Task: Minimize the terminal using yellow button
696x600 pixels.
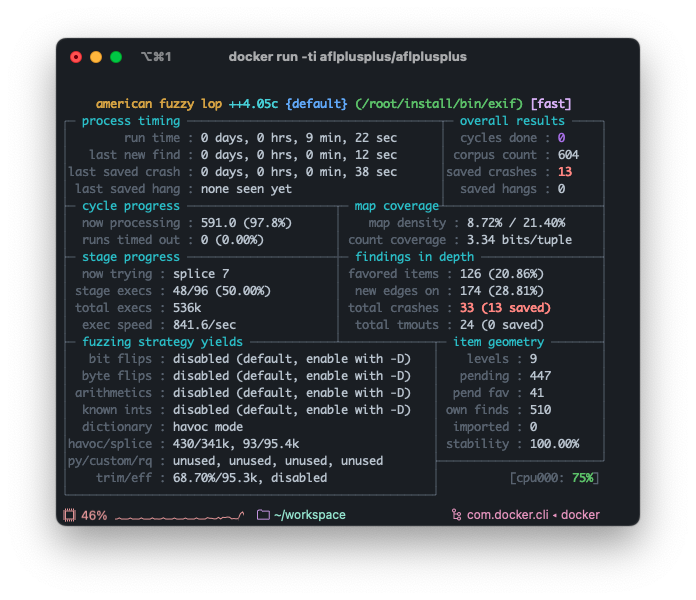Action: tap(96, 57)
